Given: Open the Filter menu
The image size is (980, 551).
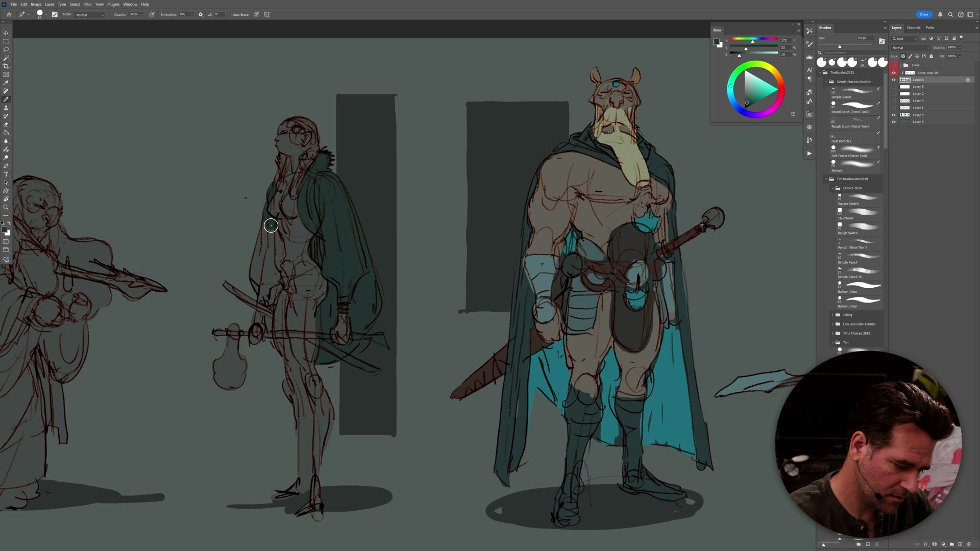Looking at the screenshot, I should click(x=87, y=4).
